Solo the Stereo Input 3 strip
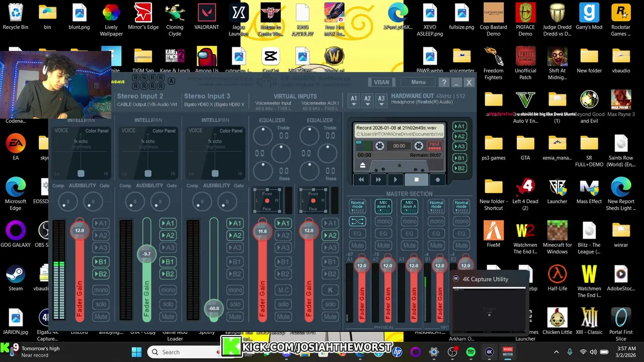The height and width of the screenshot is (362, 644). pos(235,304)
